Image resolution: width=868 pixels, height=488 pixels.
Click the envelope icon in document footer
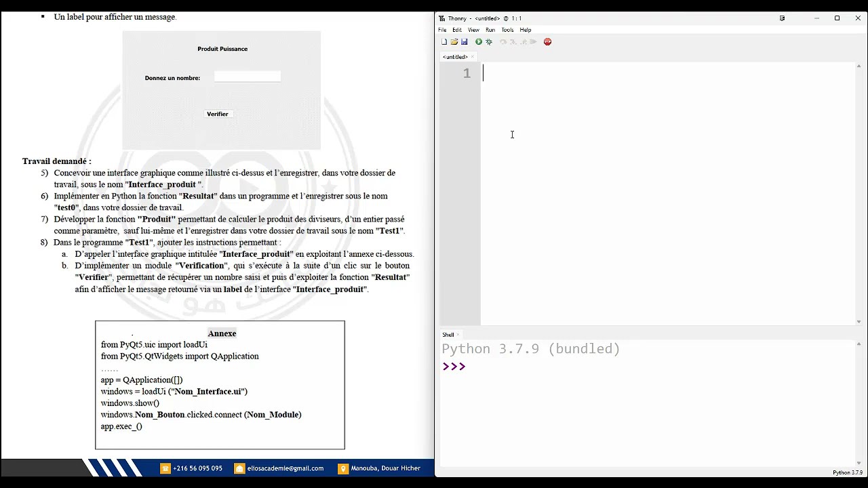pos(239,468)
